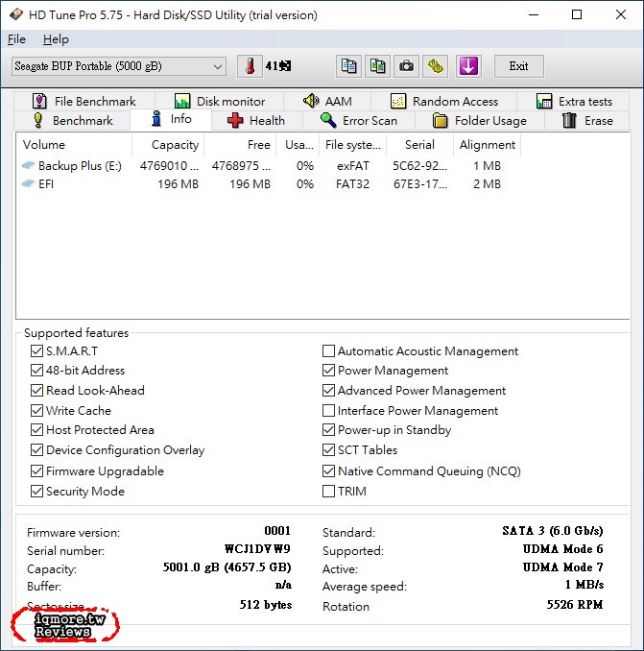Check Automatic Acoustic Management option
The height and width of the screenshot is (651, 644).
click(x=329, y=351)
